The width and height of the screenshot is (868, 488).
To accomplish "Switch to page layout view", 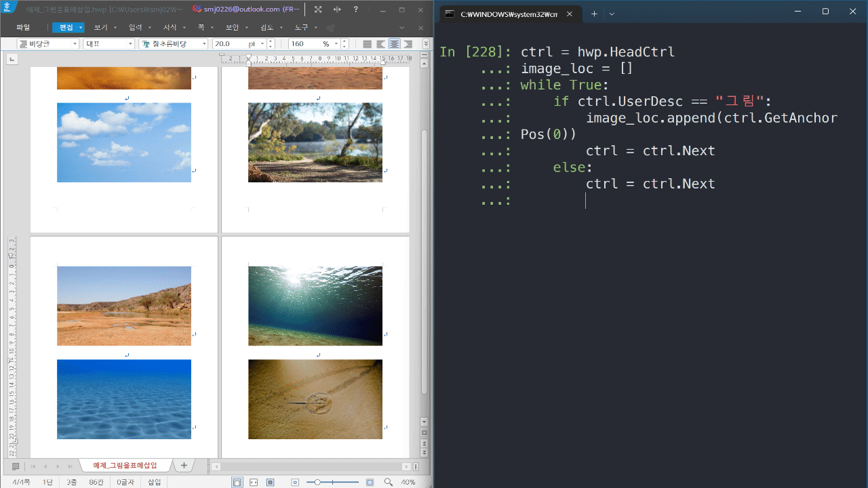I will tap(237, 483).
